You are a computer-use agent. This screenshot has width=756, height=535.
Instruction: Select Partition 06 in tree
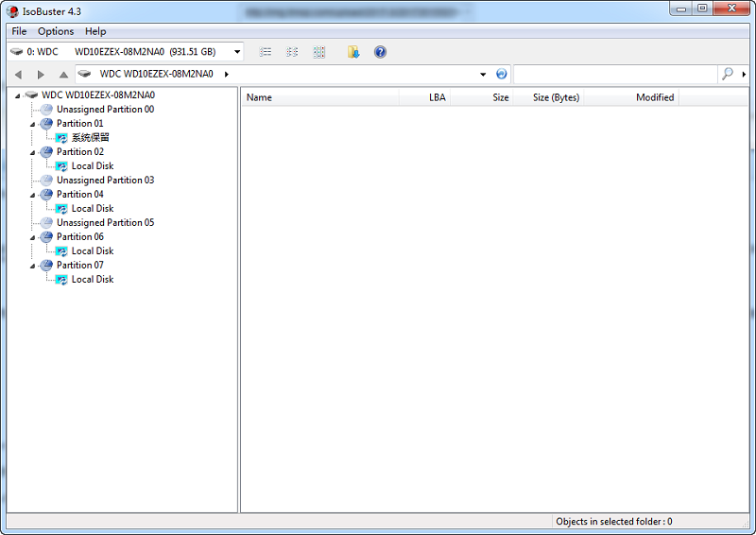(80, 237)
